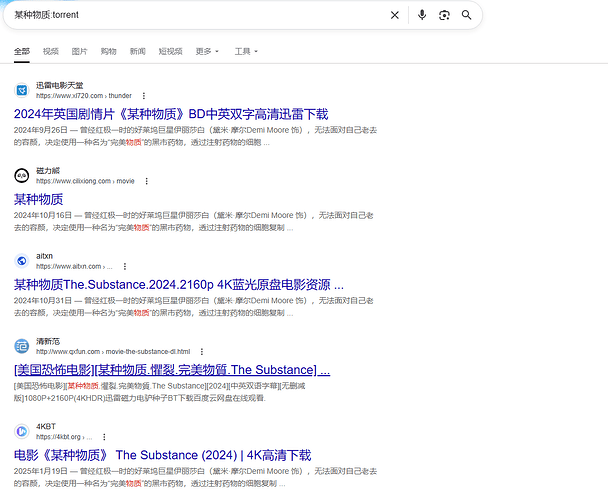Image resolution: width=608 pixels, height=500 pixels.
Task: Clear the search box with the X icon
Action: (394, 15)
